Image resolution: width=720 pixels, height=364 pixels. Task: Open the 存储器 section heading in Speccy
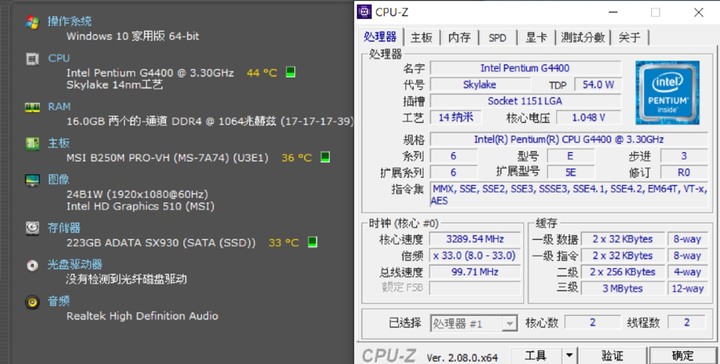(64, 228)
